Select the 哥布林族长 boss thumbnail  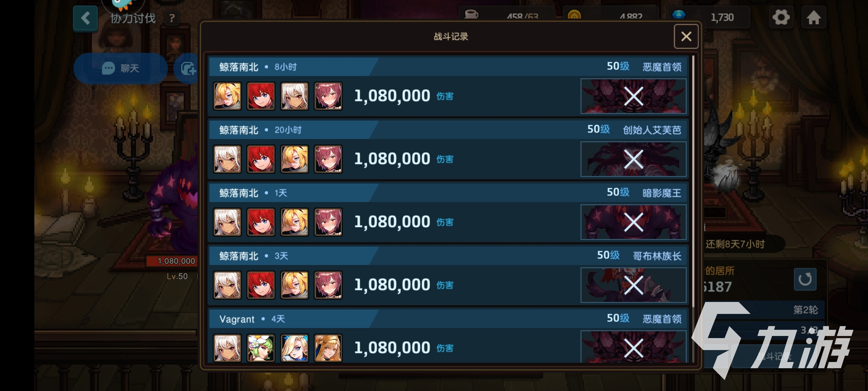click(x=633, y=285)
